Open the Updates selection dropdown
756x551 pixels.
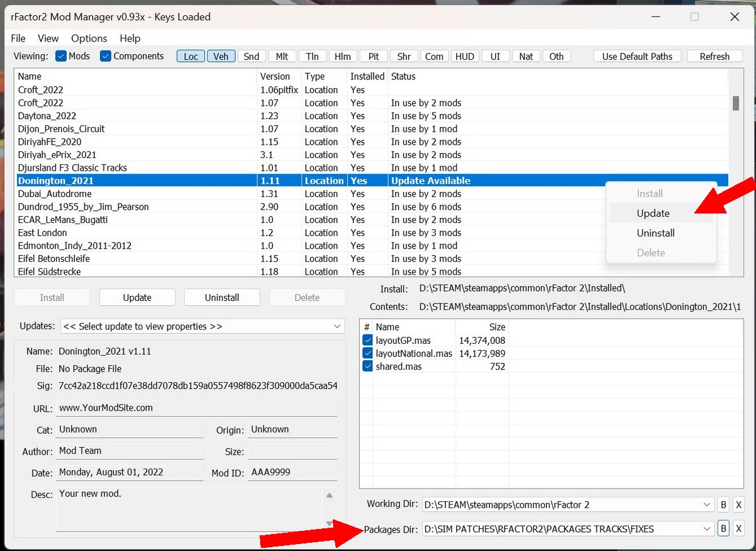202,326
